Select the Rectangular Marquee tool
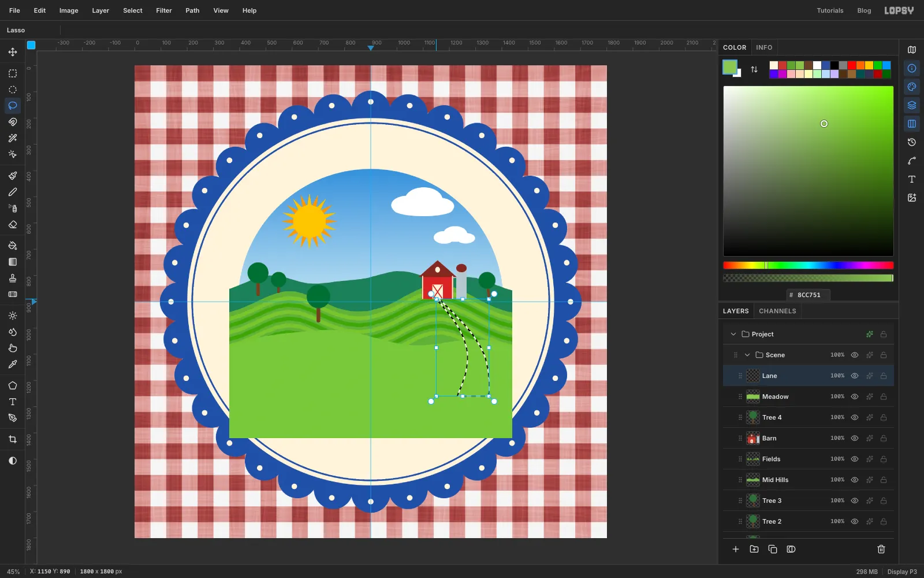 click(13, 73)
